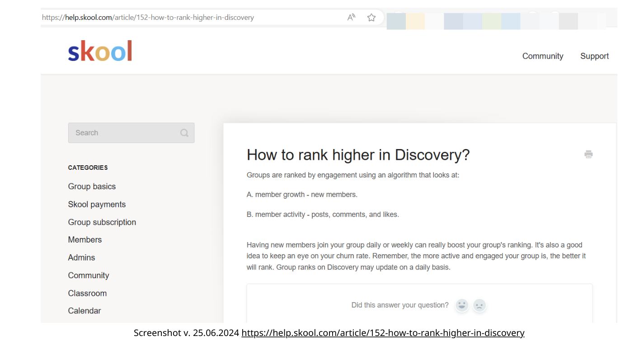Click 'Groups are ranked by engagement' sentence

(353, 175)
